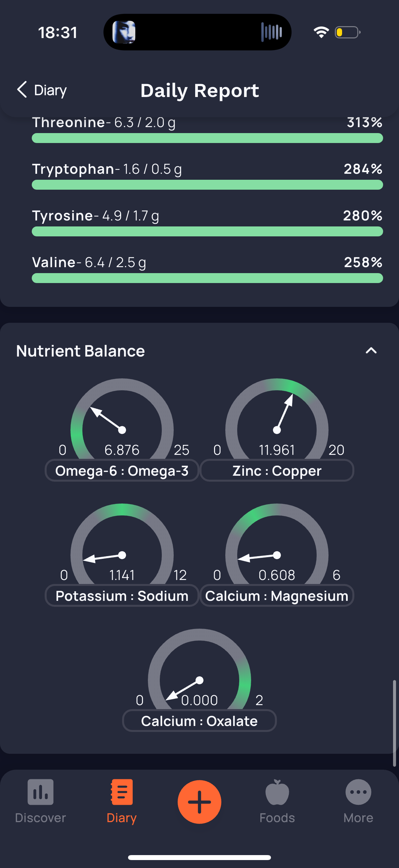This screenshot has width=399, height=868.
Task: Tap the Tyrosine nutrient row
Action: point(207,222)
